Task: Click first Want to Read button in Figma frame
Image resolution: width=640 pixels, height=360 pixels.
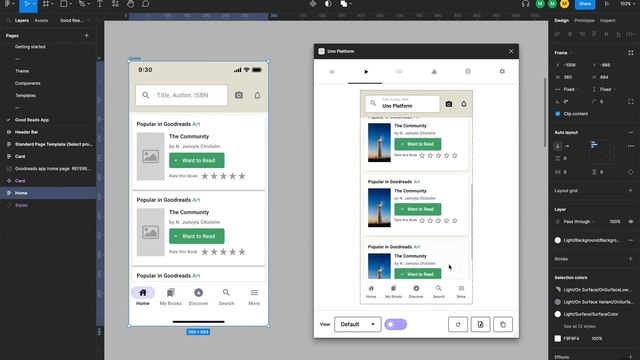Action: pos(197,160)
